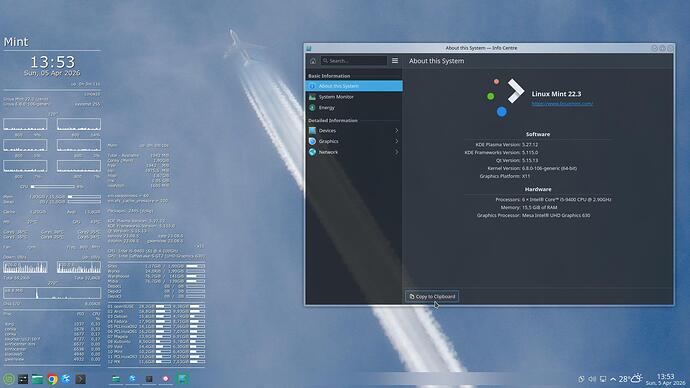Open the linuxmint.com website link
Viewport: 690px width, 388px height.
tap(562, 103)
